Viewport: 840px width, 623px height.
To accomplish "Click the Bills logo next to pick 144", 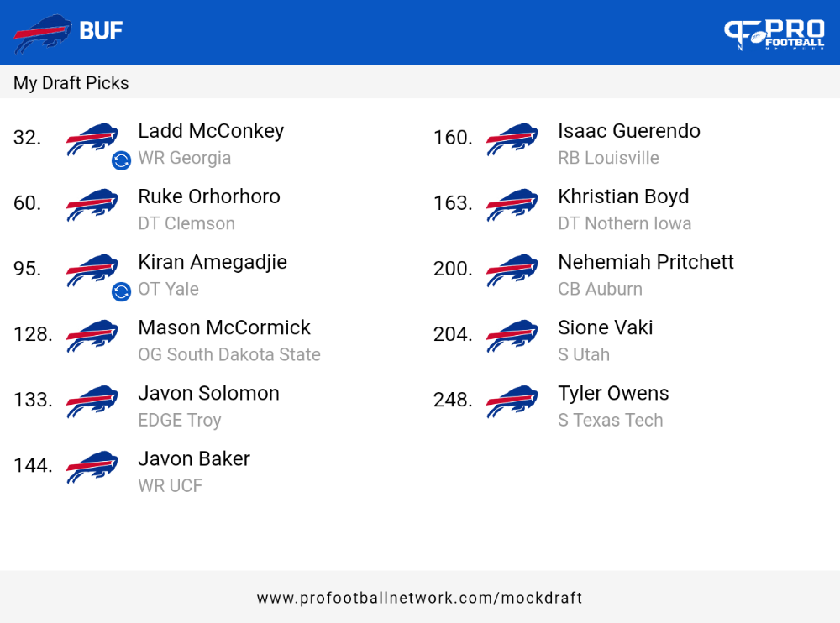I will click(x=92, y=467).
